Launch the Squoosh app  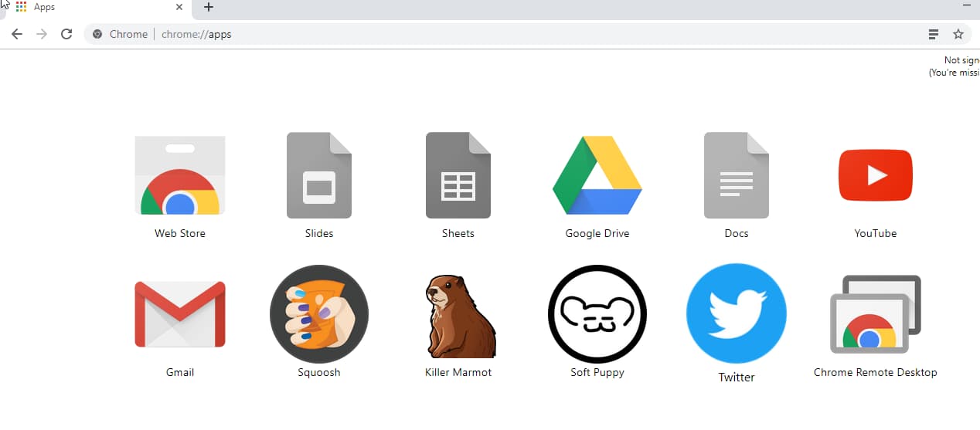coord(318,314)
